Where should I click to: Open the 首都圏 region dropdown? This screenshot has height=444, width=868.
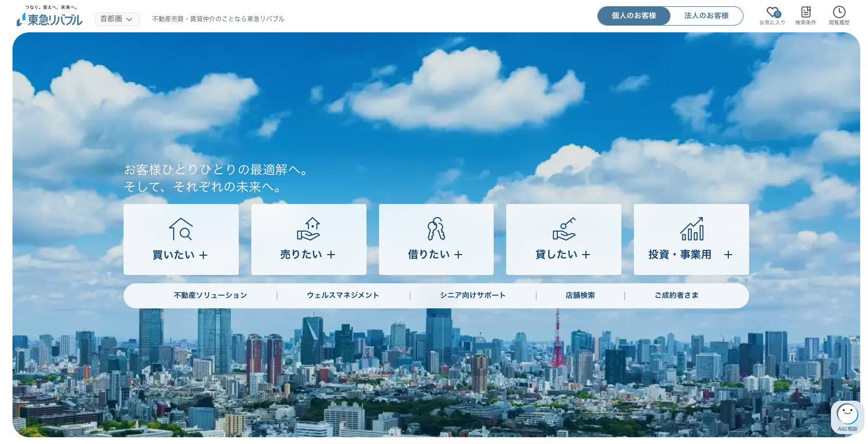point(117,19)
